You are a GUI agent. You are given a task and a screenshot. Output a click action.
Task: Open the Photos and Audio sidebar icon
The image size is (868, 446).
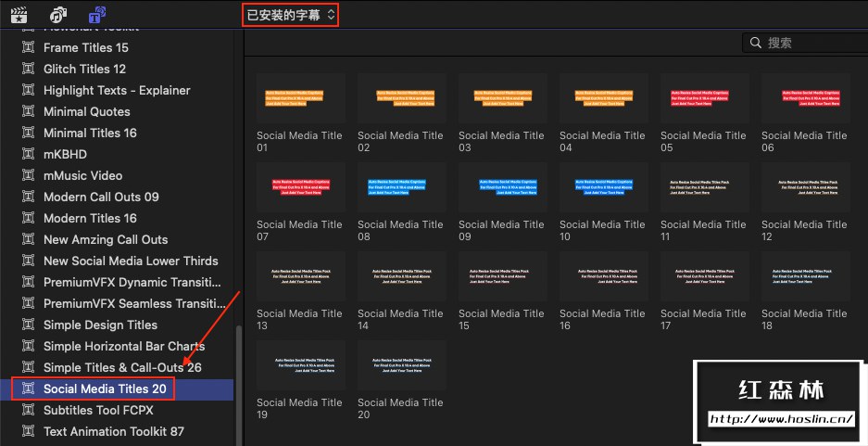point(58,15)
